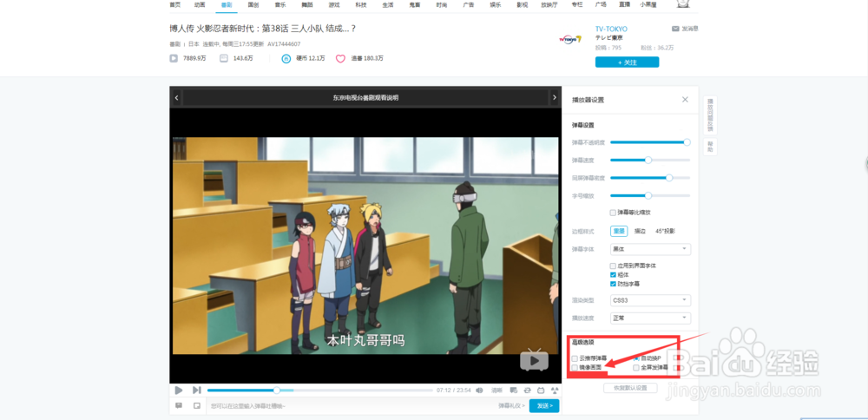The width and height of the screenshot is (868, 420).
Task: Skip to the next episode
Action: pyautogui.click(x=196, y=390)
